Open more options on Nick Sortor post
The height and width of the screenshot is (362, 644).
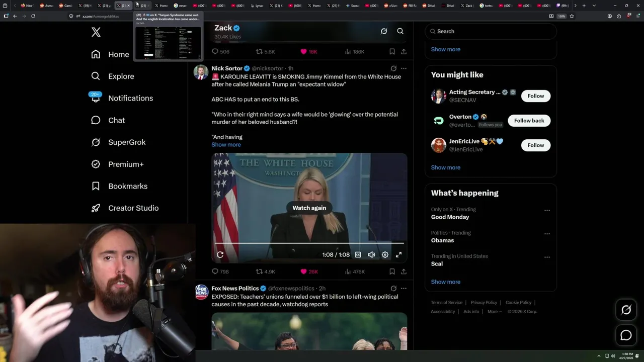404,68
